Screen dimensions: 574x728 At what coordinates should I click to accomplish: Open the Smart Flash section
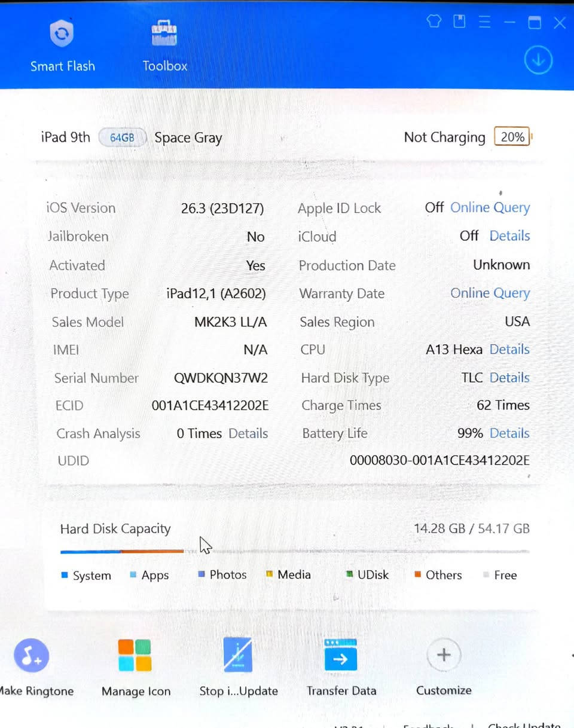coord(62,46)
